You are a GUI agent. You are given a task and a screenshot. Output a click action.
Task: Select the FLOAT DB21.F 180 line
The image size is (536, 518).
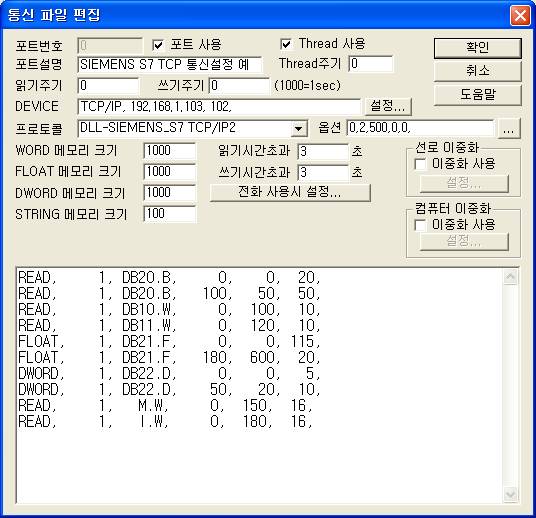[169, 357]
